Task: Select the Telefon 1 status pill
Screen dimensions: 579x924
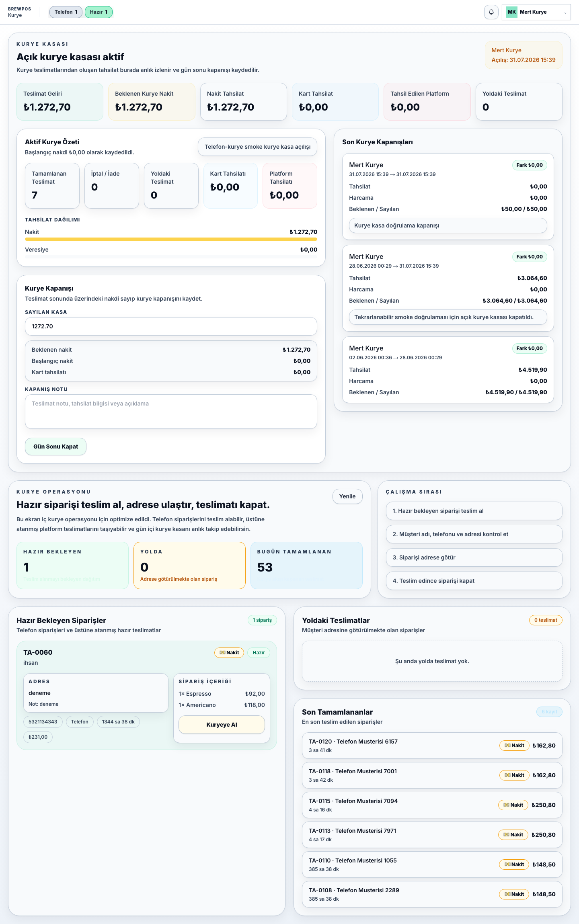Action: coord(66,12)
